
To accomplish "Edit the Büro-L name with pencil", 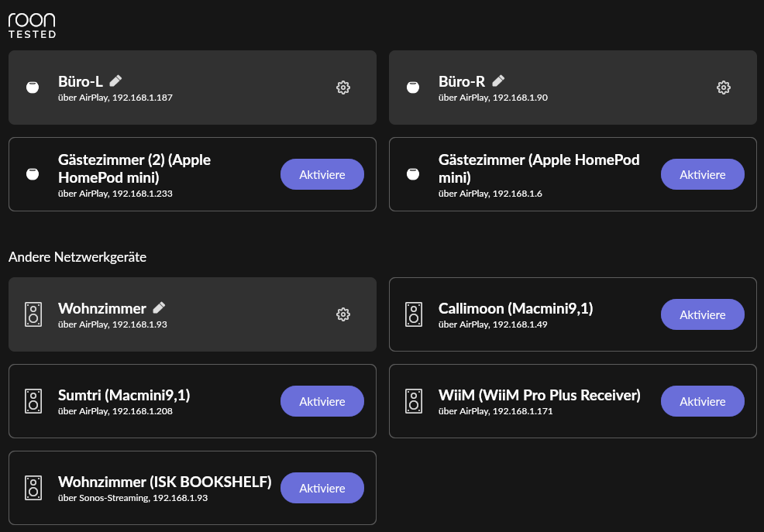I will click(x=115, y=81).
